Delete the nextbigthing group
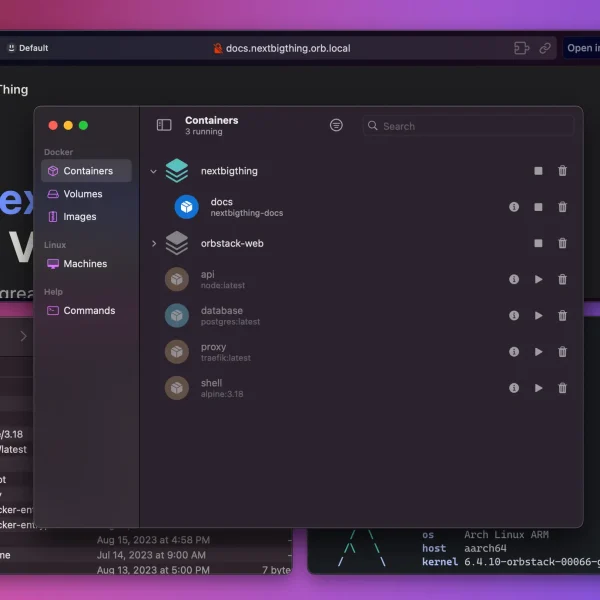The height and width of the screenshot is (600, 600). (x=562, y=171)
